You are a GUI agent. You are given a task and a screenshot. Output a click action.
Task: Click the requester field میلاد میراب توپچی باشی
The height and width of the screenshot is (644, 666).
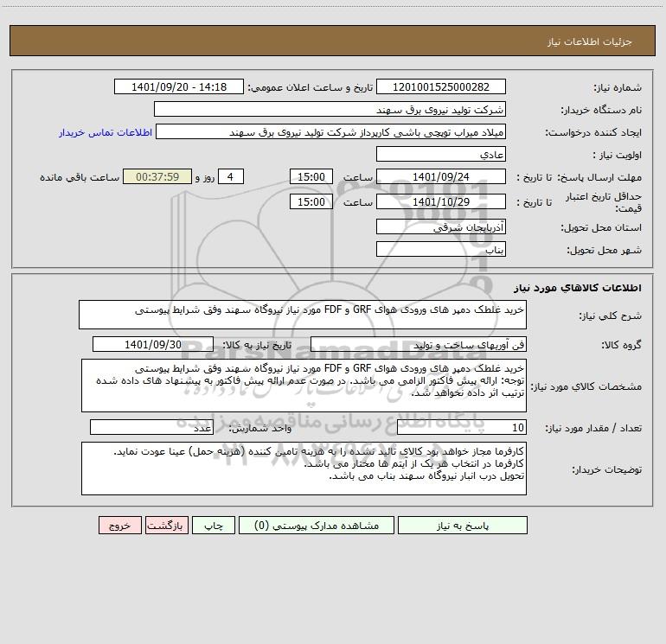point(331,132)
